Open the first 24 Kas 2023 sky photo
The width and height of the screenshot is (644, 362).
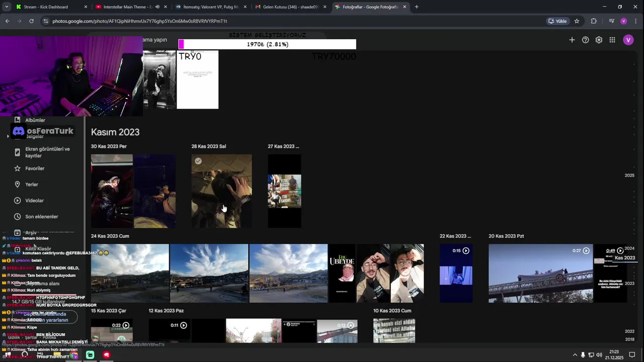coord(130,273)
